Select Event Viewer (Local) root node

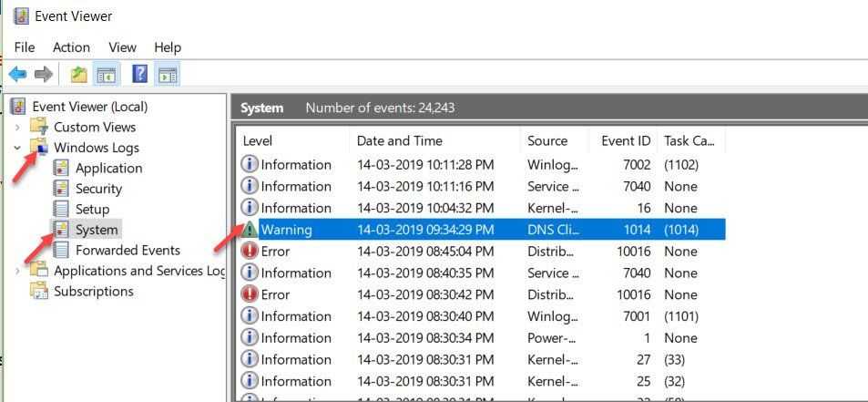coord(89,107)
